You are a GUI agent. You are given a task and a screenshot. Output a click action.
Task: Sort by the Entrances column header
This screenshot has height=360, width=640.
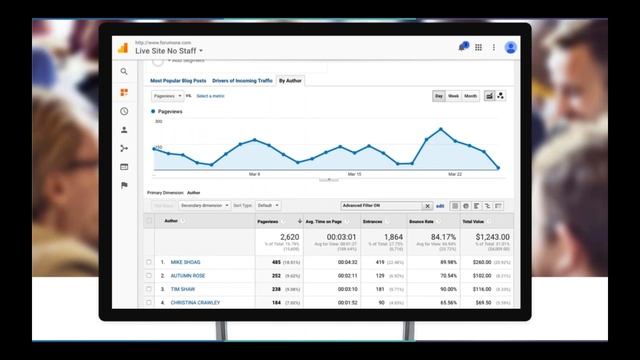(x=373, y=222)
